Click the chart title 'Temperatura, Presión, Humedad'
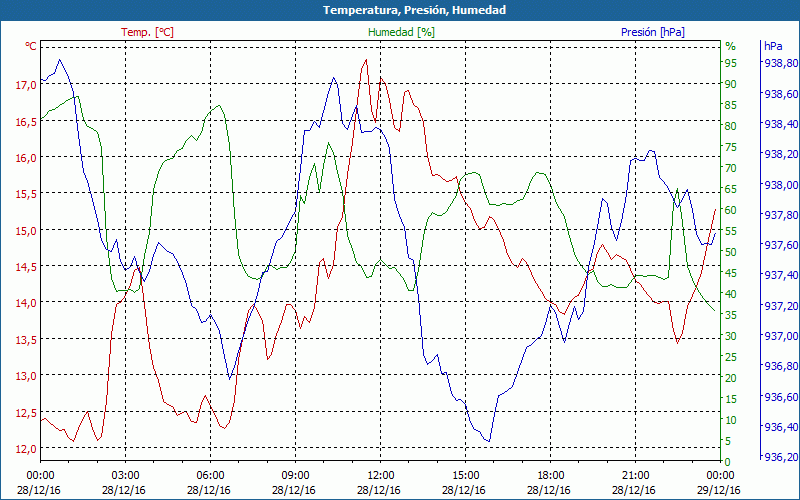This screenshot has width=800, height=500. point(414,10)
